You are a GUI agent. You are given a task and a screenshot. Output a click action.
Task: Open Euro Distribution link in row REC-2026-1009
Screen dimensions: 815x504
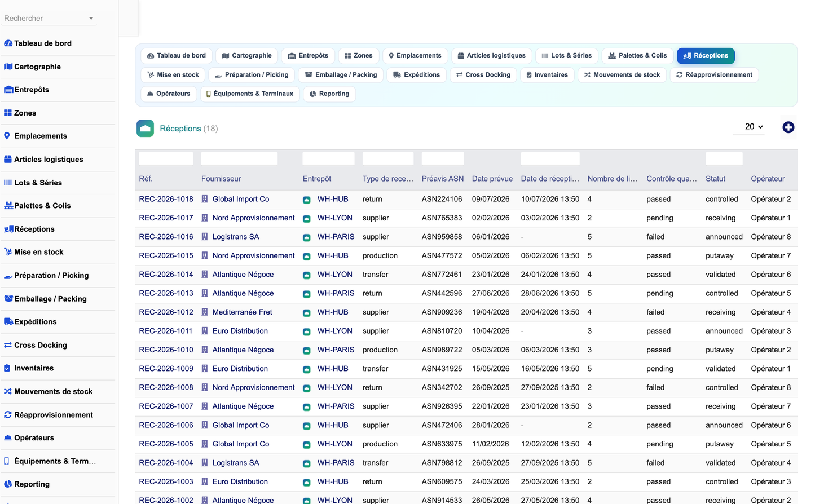240,369
